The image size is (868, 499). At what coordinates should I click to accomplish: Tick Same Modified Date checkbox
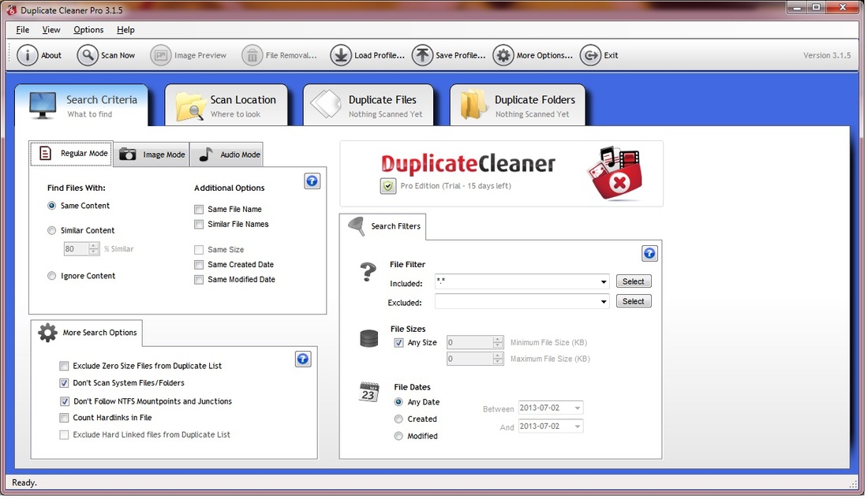[x=199, y=280]
